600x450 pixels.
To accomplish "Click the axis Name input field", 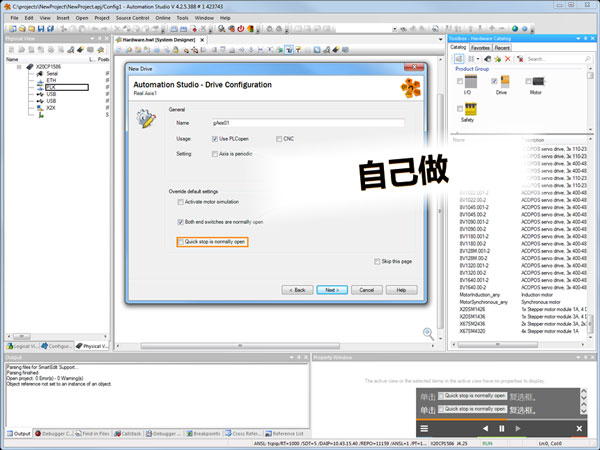I will (307, 123).
